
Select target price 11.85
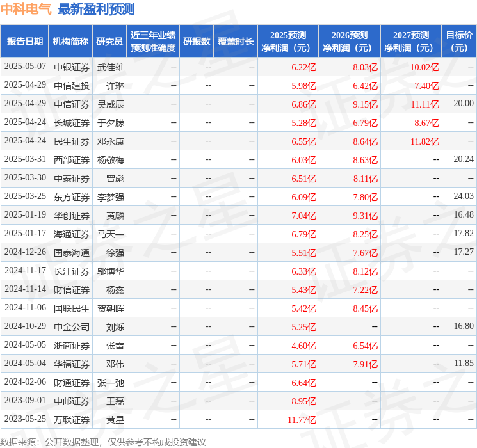point(464,363)
